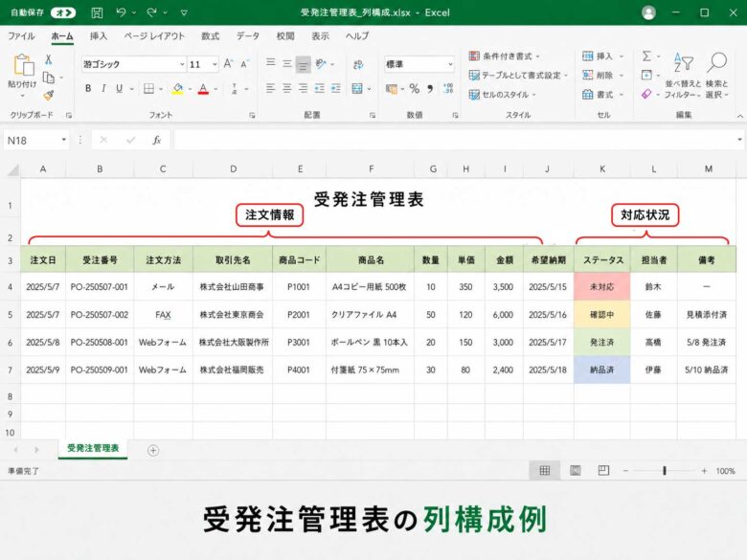Open テーブルとして書式設定 dropdown
Image resolution: width=747 pixels, height=560 pixels.
[518, 76]
